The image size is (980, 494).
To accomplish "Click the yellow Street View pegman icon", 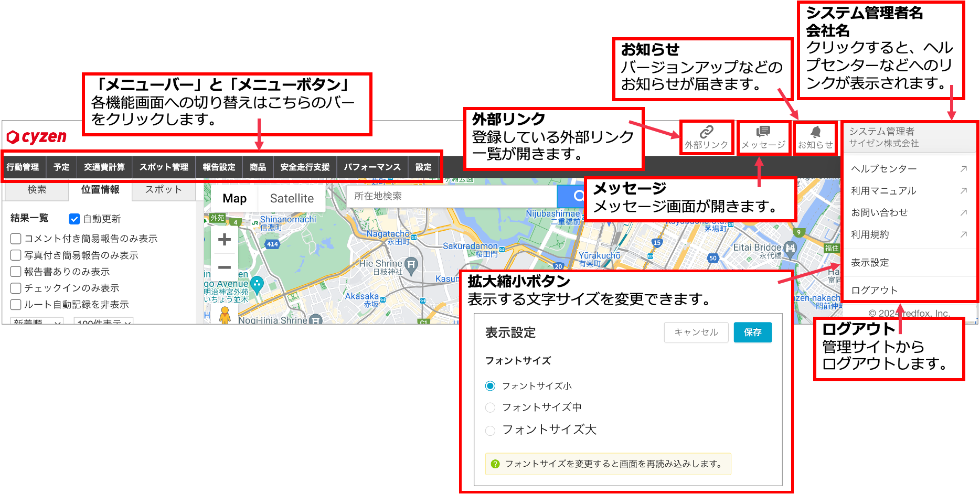I will coord(225,315).
